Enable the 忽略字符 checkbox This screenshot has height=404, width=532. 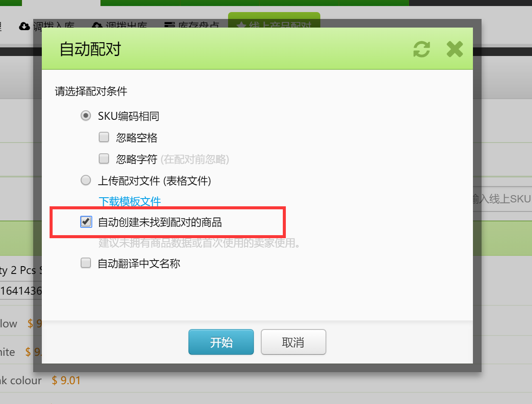[x=104, y=159]
